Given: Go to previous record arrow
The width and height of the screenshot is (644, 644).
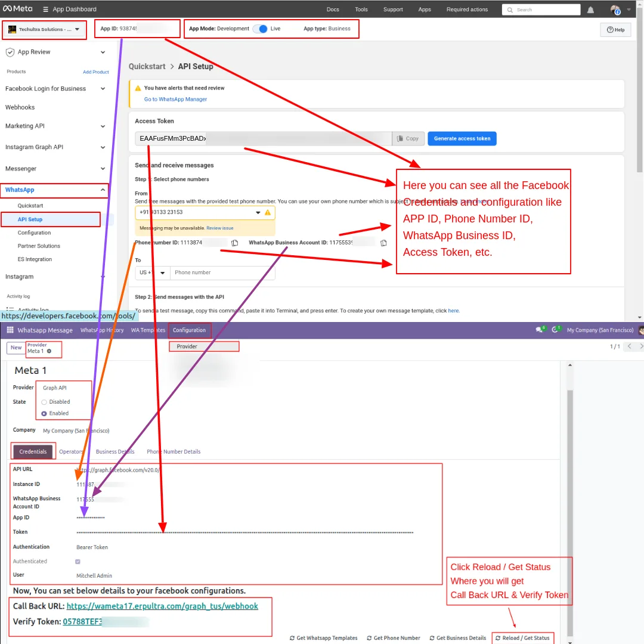Looking at the screenshot, I should coord(629,346).
